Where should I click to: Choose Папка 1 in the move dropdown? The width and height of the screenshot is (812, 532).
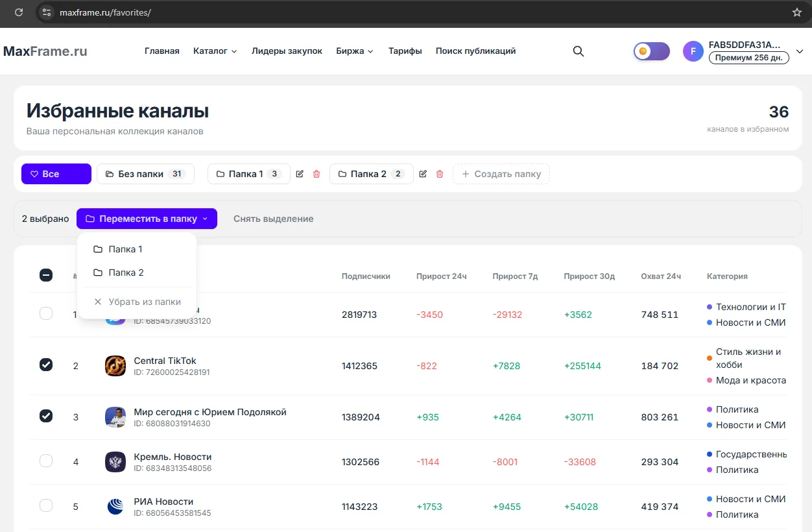coord(136,249)
